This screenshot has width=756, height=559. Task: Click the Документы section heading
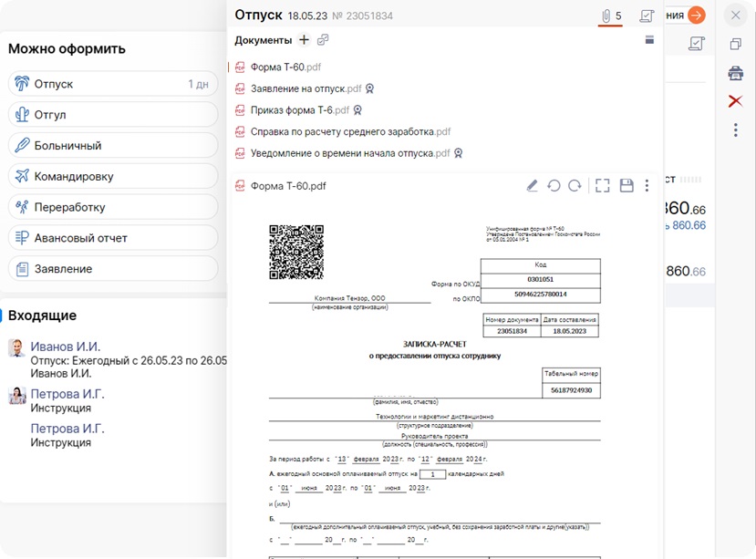click(264, 40)
